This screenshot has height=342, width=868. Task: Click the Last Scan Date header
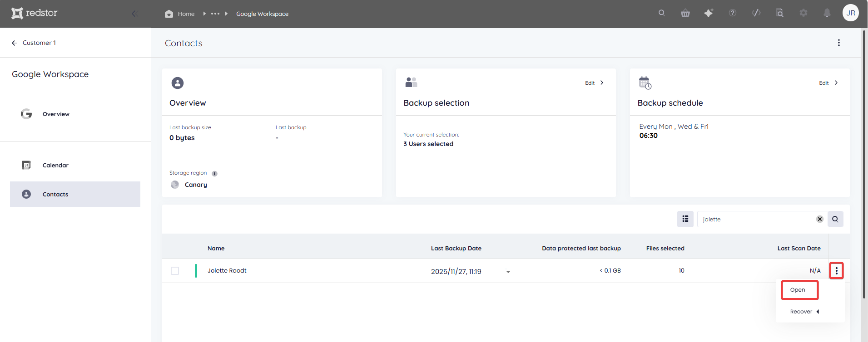799,248
